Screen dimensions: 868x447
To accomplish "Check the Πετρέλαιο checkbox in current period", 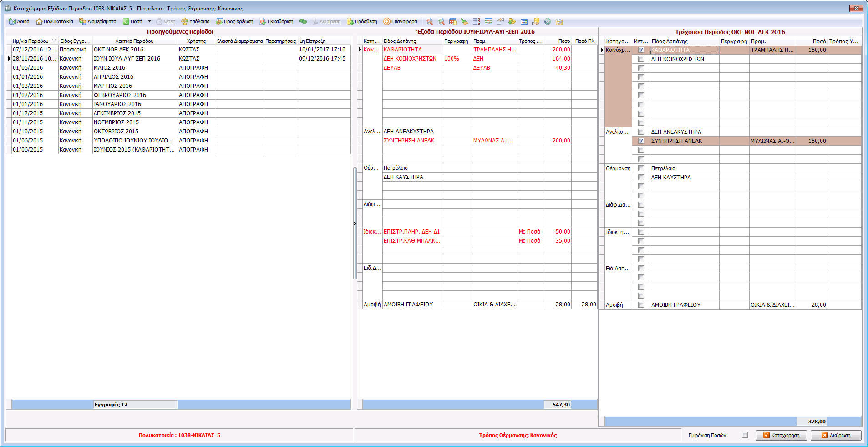I will [x=641, y=168].
